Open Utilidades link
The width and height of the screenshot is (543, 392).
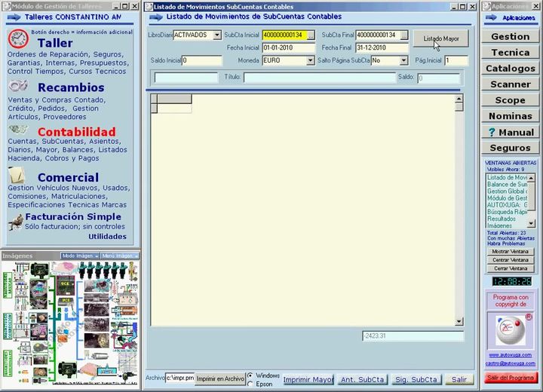point(107,237)
